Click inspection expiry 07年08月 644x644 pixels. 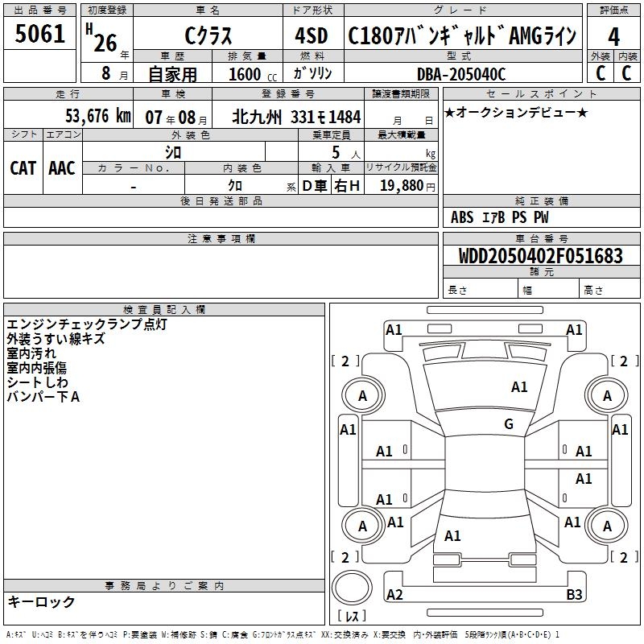(176, 118)
